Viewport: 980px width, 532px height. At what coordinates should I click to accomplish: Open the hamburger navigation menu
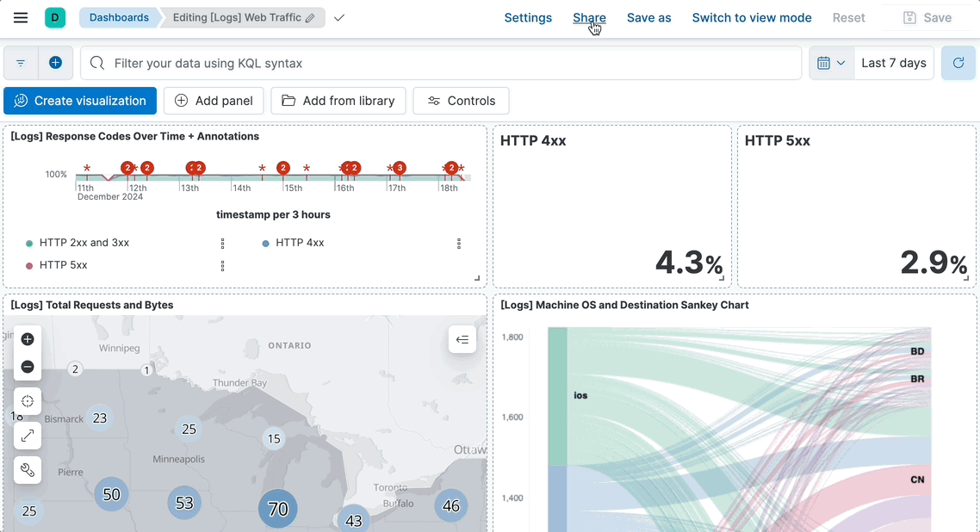pyautogui.click(x=21, y=17)
